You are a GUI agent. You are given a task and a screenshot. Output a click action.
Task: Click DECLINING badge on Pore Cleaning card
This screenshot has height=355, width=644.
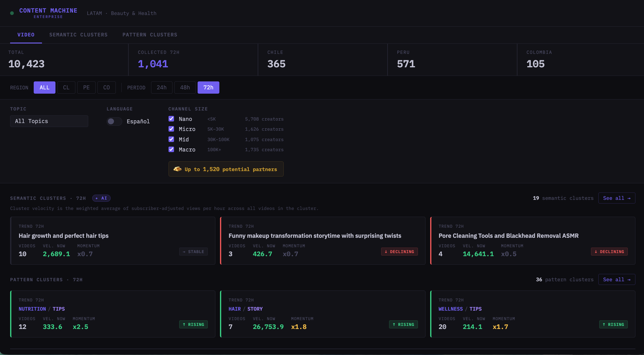[609, 252]
